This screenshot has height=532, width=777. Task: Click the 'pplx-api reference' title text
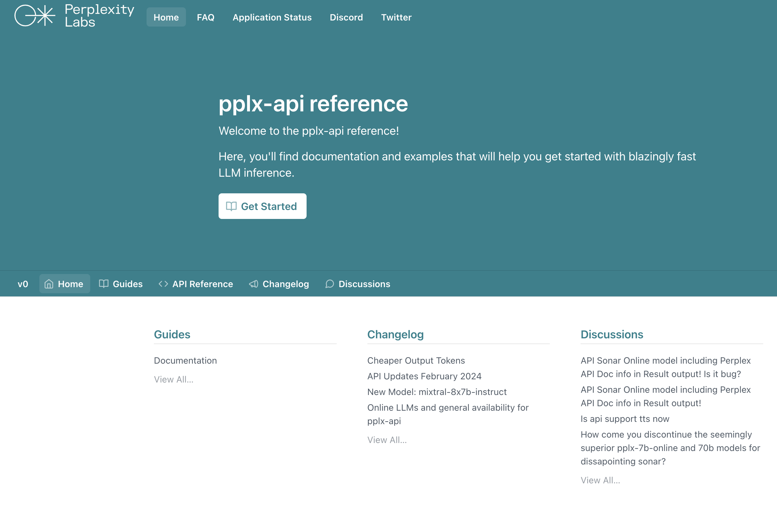pyautogui.click(x=313, y=104)
